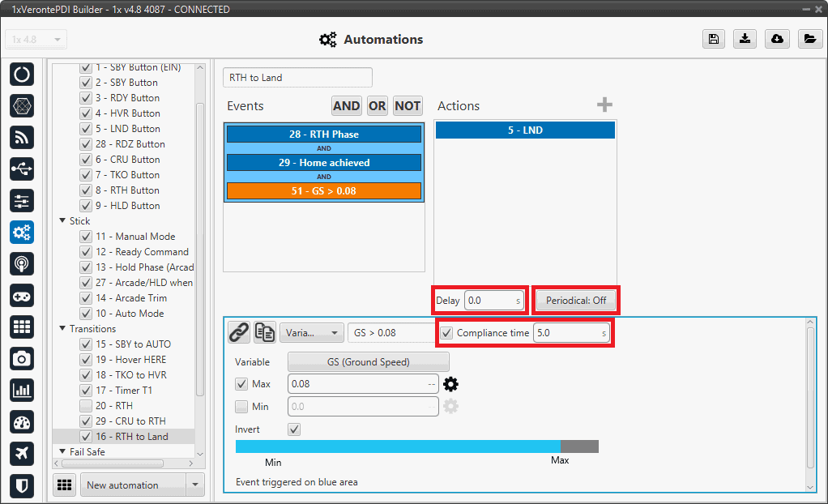This screenshot has height=504, width=828.
Task: Uncheck the Invert checkbox
Action: [x=294, y=429]
